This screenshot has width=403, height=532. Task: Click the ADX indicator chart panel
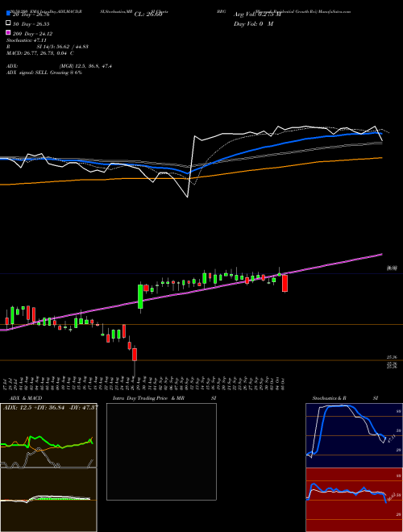[x=48, y=435]
